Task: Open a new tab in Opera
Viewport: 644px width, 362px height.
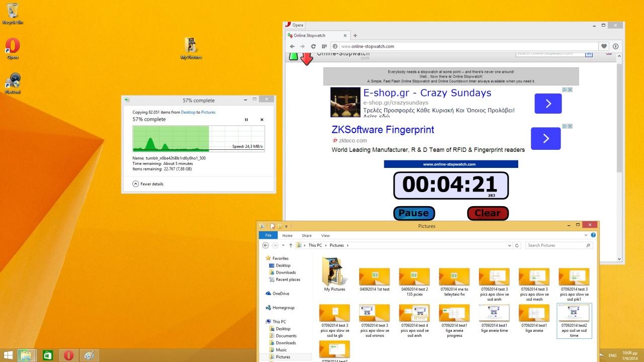Action: 355,36
